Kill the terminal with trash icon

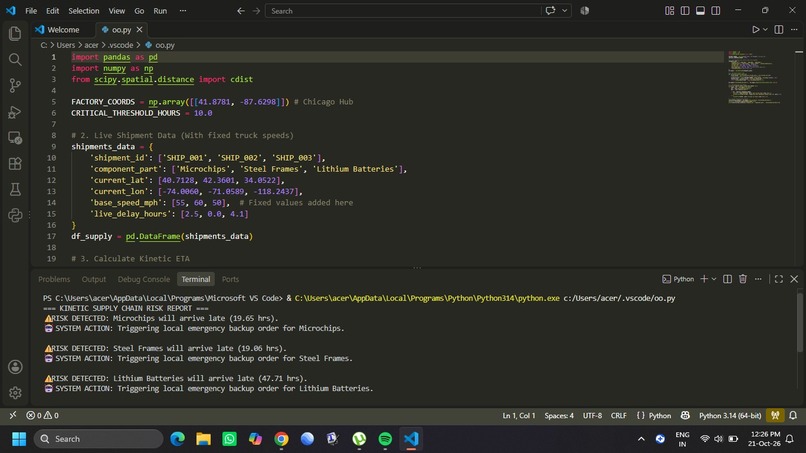(x=743, y=279)
